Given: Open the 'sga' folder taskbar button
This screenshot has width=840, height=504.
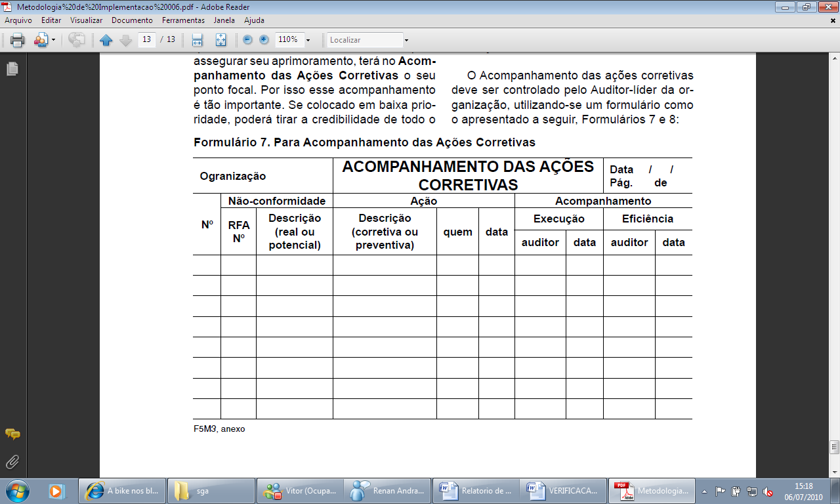Looking at the screenshot, I should click(x=211, y=491).
